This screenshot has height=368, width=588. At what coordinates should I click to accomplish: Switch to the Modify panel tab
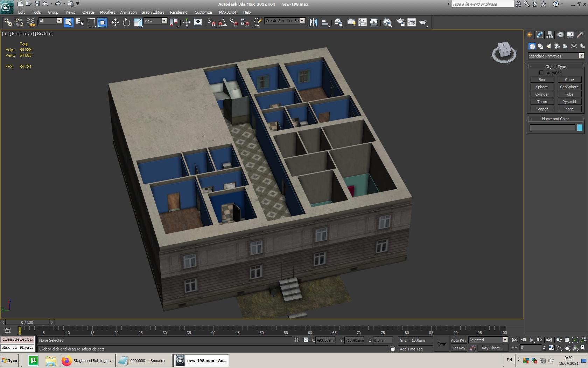pyautogui.click(x=539, y=35)
